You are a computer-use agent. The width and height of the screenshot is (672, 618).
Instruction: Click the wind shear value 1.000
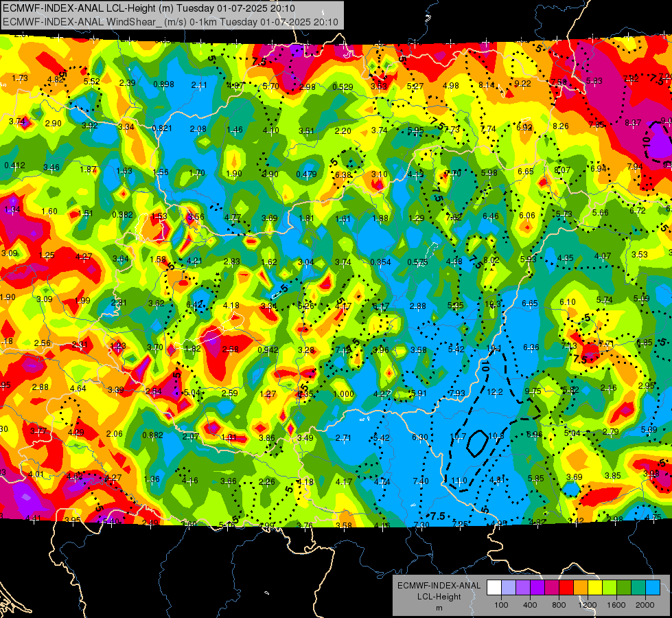pos(344,394)
